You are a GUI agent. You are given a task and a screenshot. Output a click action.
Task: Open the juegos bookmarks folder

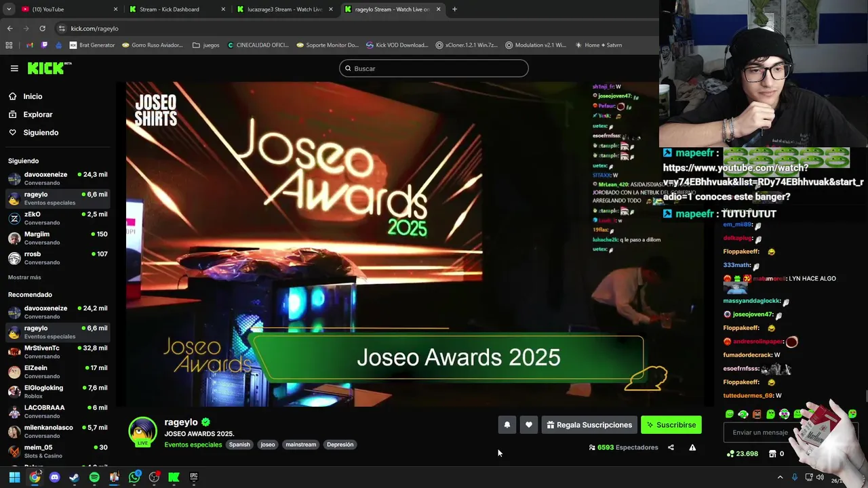click(205, 45)
